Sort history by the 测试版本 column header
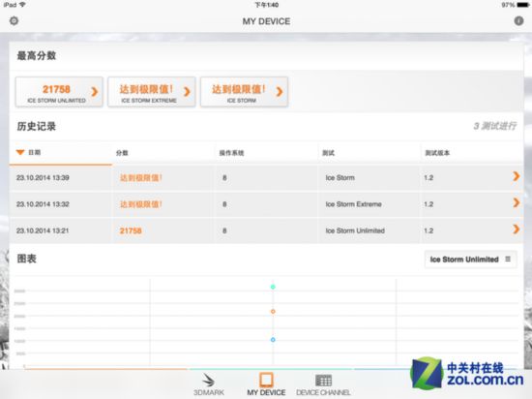The width and height of the screenshot is (532, 399). [x=437, y=153]
